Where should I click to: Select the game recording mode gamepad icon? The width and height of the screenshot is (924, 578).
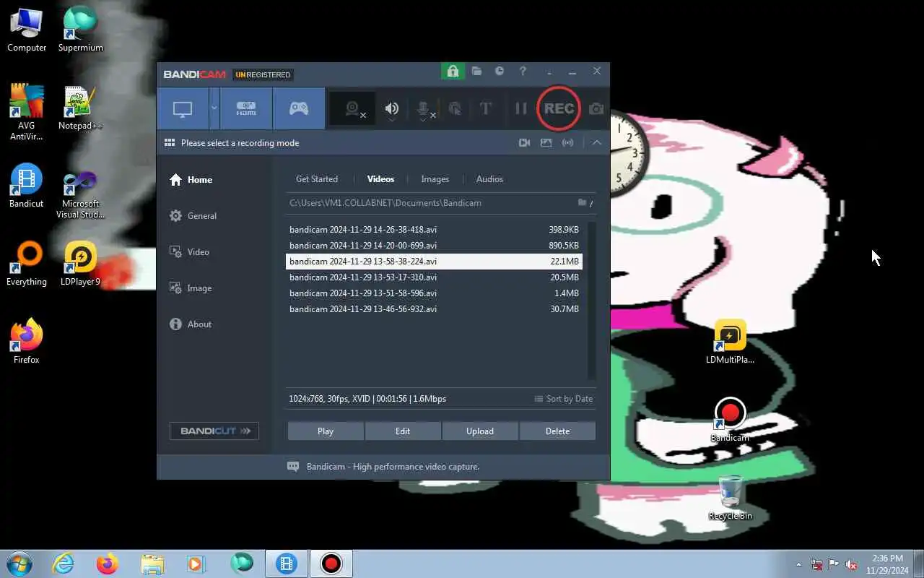coord(299,109)
